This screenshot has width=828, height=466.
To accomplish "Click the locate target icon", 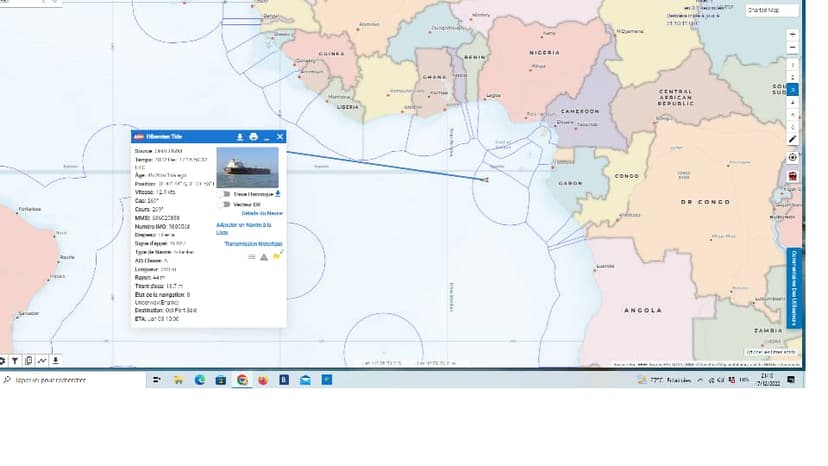I will tap(793, 157).
